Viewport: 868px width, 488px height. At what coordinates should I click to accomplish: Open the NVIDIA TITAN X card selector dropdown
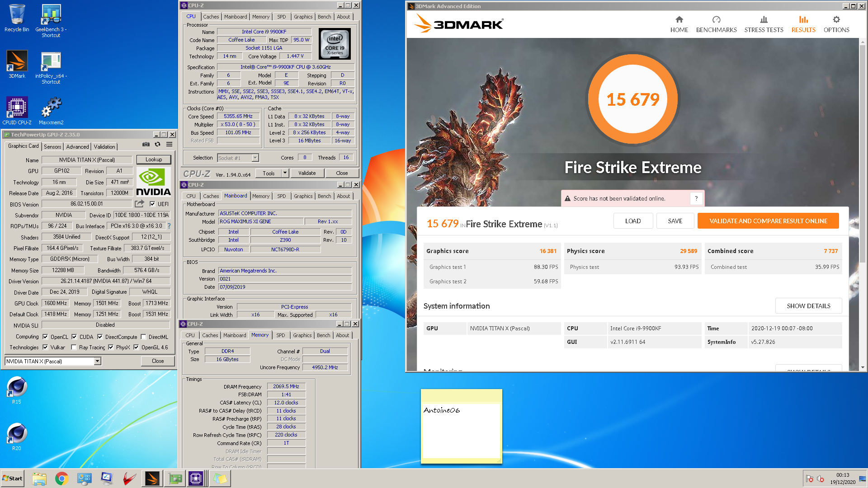[x=98, y=361]
